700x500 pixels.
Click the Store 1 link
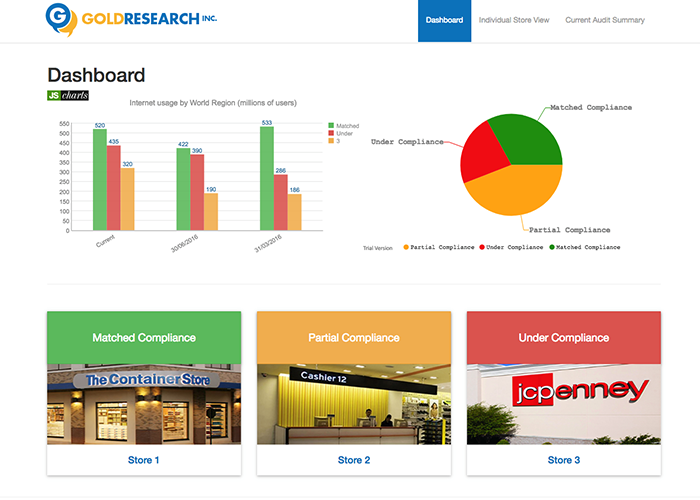144,460
